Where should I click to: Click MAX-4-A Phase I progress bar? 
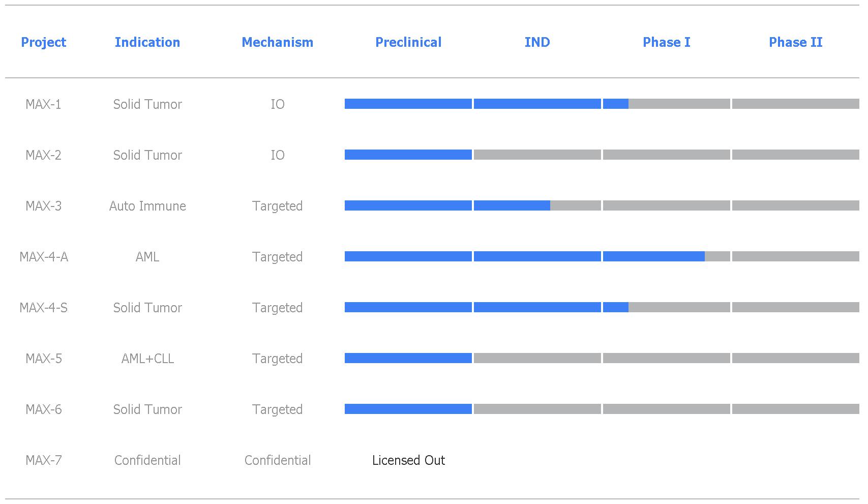click(x=667, y=256)
